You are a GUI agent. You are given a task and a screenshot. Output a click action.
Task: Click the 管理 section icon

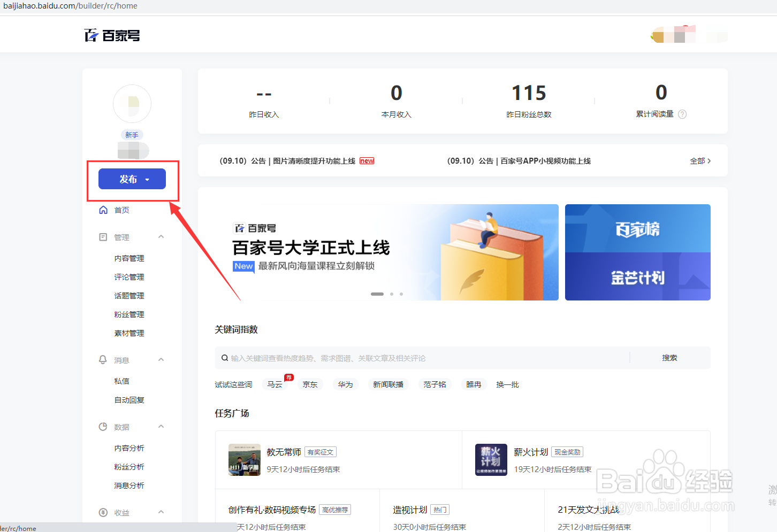tap(103, 237)
